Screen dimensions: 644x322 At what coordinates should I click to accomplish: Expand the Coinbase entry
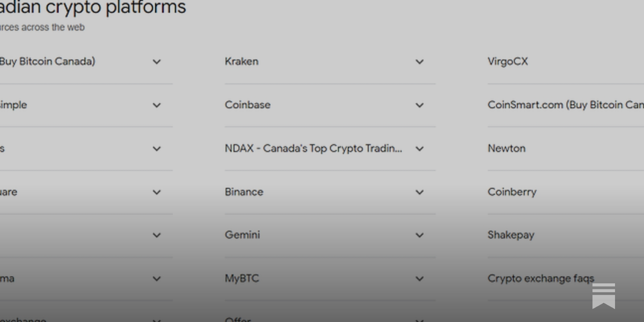point(419,105)
